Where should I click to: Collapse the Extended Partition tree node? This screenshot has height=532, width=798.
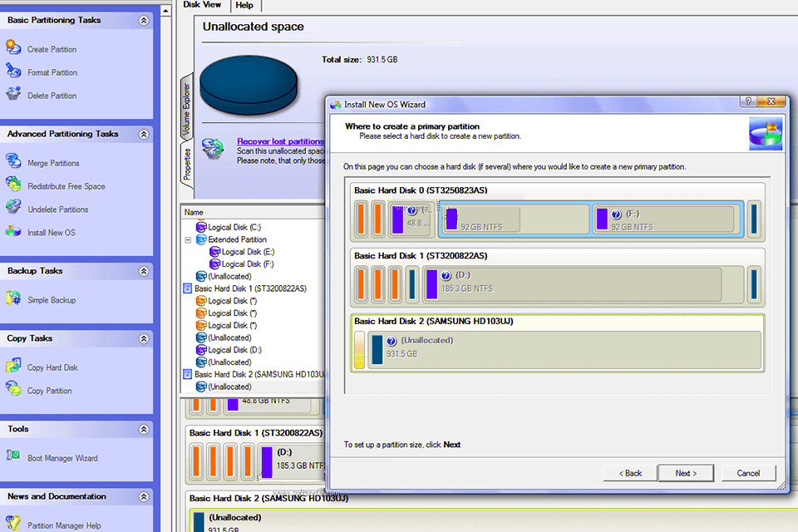(x=190, y=238)
